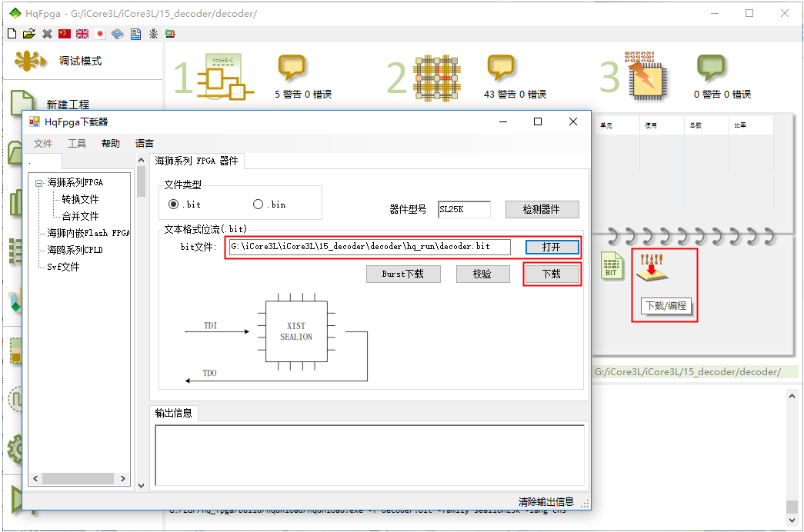
Task: Click the new file icon in toolbar
Action: [11, 34]
